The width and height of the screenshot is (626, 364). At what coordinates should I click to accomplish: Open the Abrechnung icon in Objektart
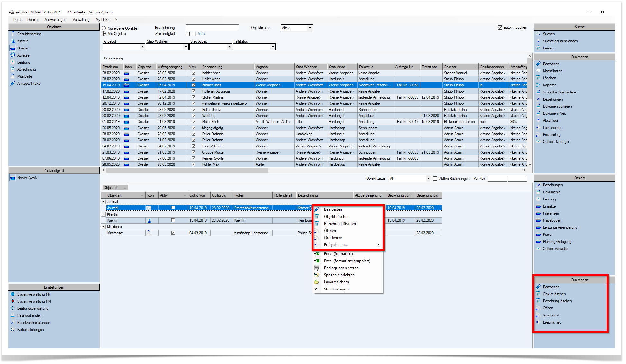click(x=13, y=69)
